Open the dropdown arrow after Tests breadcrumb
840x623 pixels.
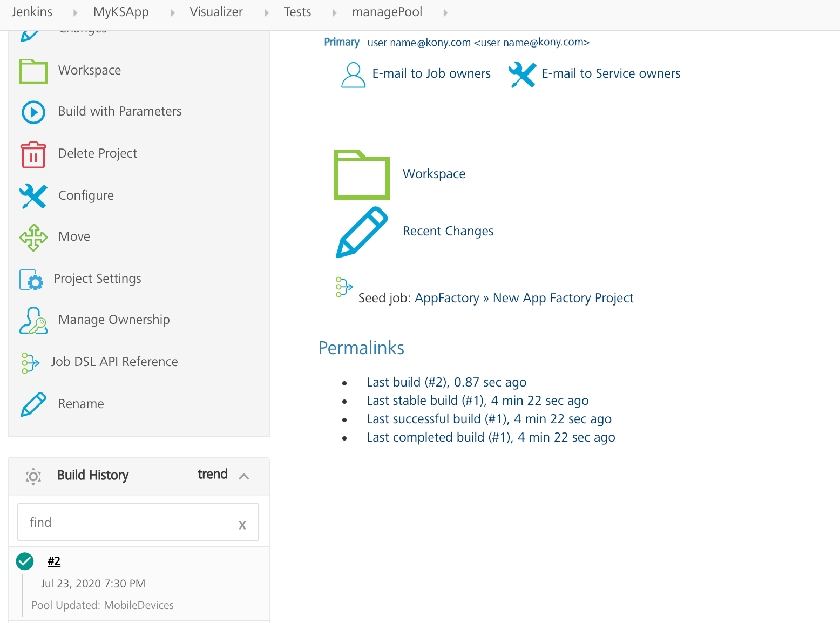(335, 12)
